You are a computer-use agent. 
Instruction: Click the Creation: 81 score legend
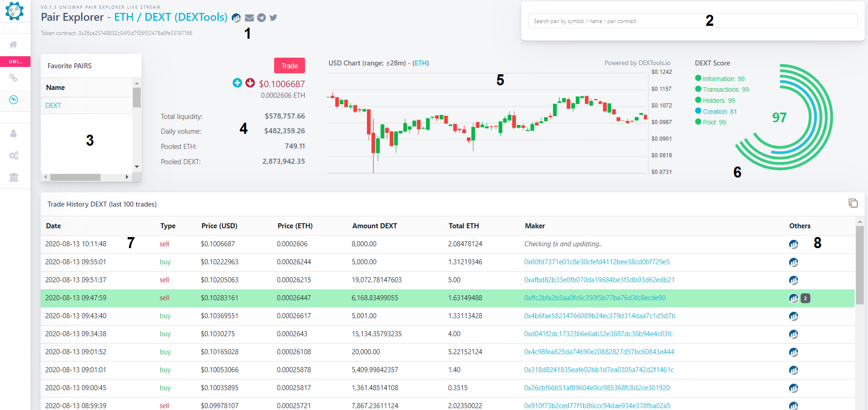click(716, 112)
